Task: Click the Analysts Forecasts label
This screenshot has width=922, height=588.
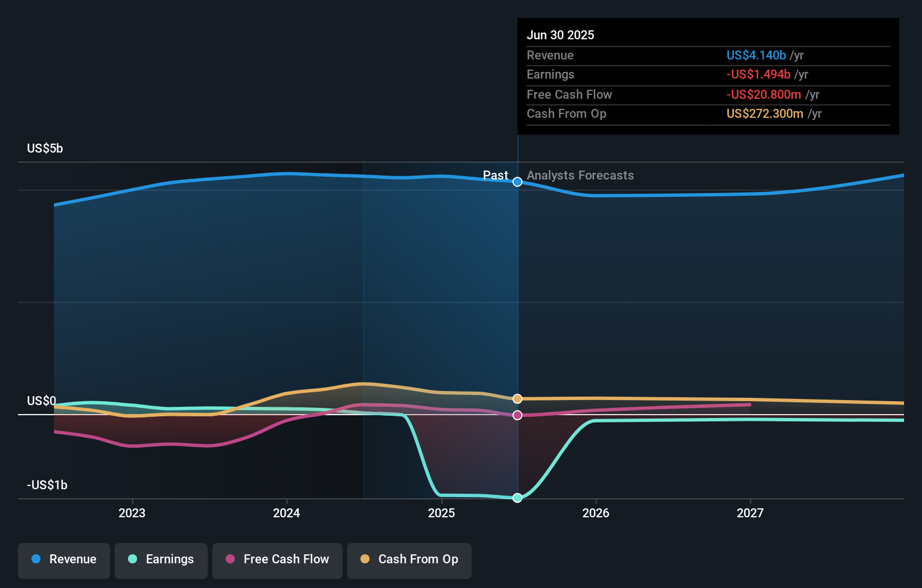Action: [580, 175]
